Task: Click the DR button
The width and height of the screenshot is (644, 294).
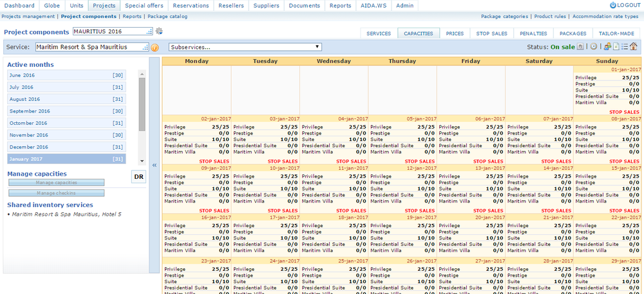Action: tap(139, 177)
